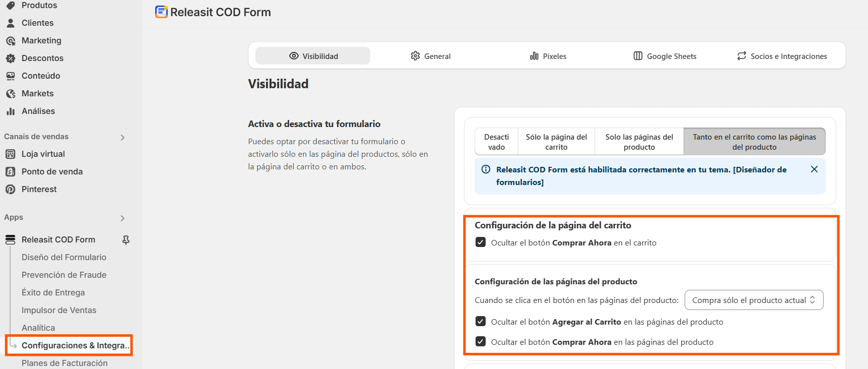Expand the Canais de vendas chevron

click(122, 137)
